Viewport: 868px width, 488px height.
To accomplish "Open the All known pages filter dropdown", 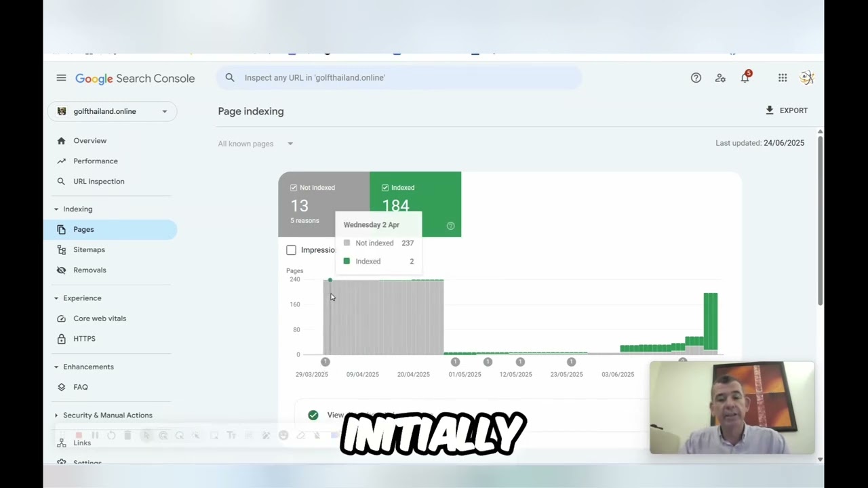I will tap(256, 144).
